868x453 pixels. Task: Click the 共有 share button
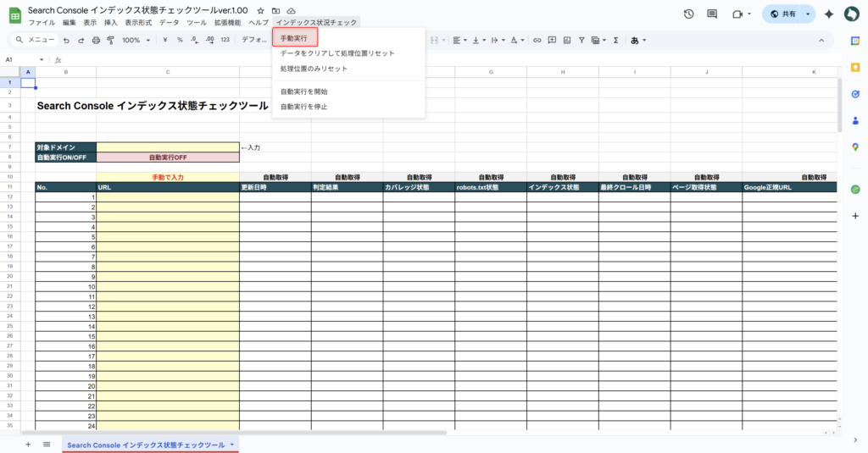(x=782, y=14)
